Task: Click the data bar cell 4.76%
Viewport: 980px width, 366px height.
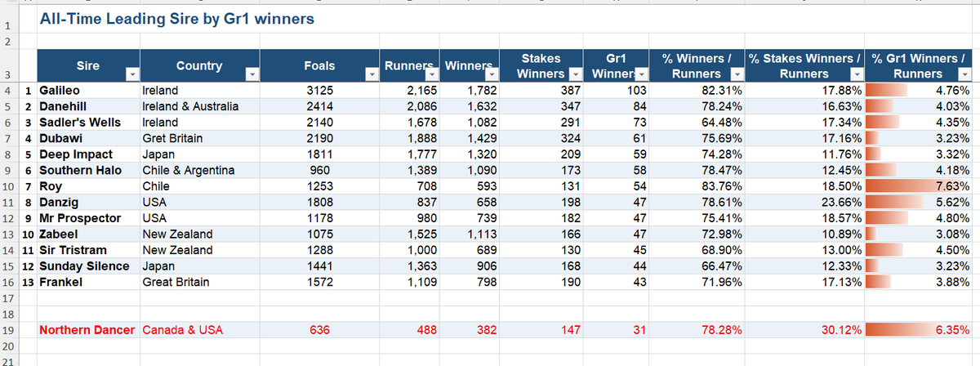Action: (919, 91)
